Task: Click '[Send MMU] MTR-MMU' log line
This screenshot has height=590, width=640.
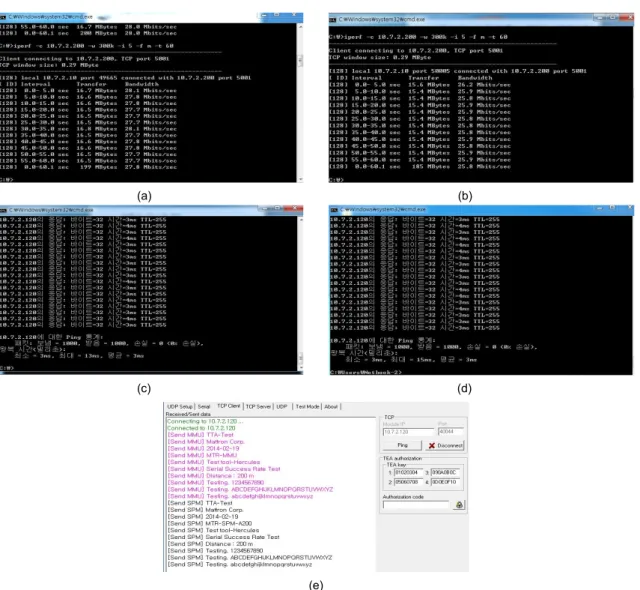Action: click(202, 455)
